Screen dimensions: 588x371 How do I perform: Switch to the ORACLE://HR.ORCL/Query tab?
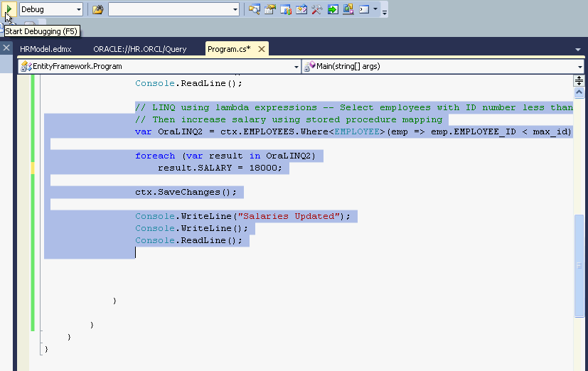pos(139,49)
